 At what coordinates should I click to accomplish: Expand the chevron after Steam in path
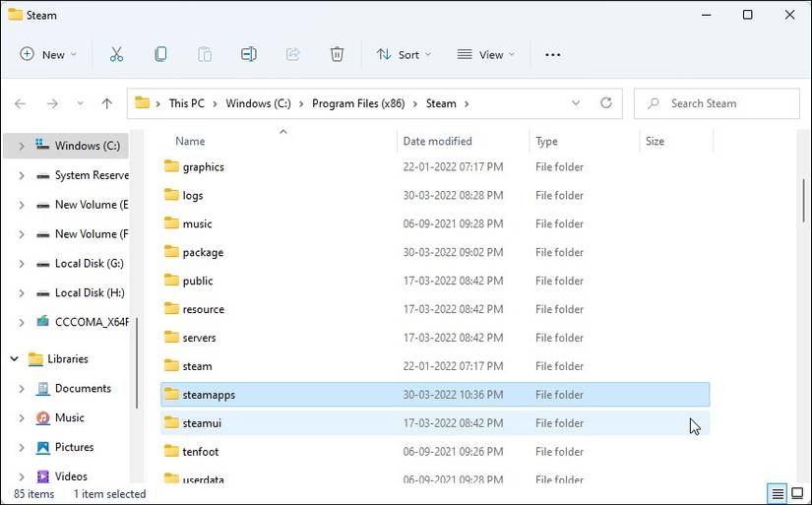click(x=467, y=103)
